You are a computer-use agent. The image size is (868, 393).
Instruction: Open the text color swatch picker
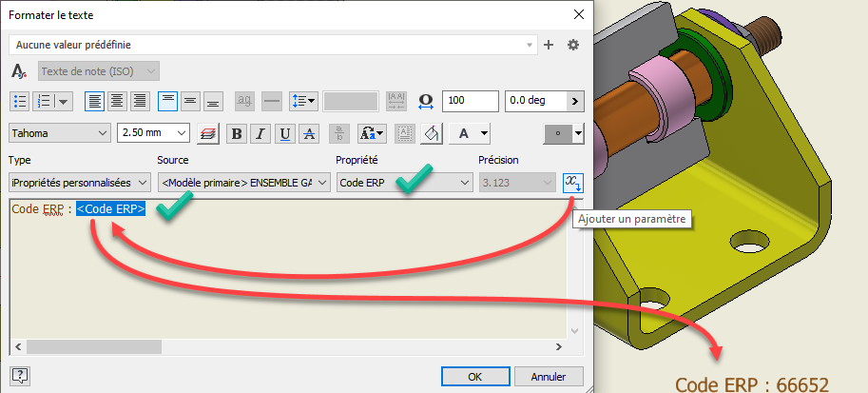565,133
